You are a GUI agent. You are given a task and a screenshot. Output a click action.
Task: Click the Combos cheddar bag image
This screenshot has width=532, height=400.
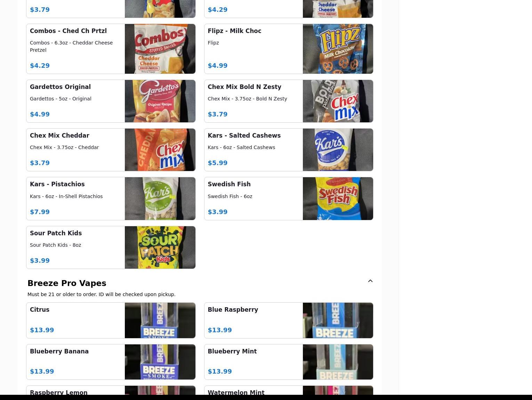(x=160, y=49)
